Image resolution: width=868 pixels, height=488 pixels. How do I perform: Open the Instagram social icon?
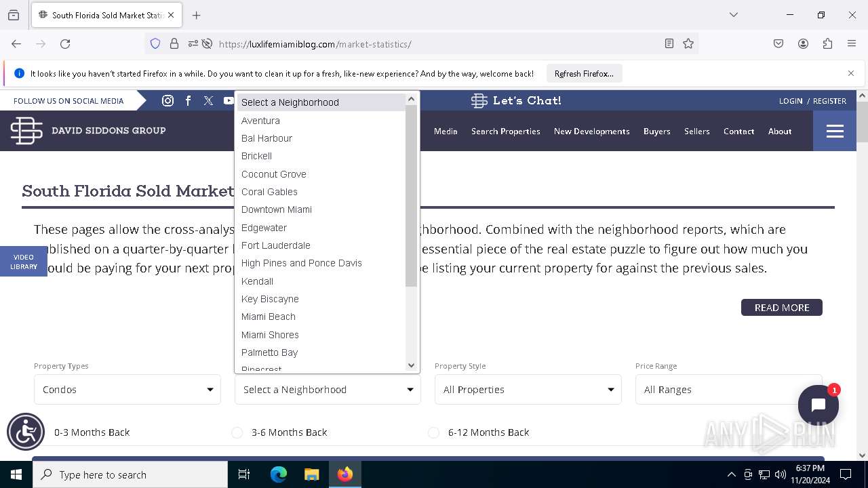pyautogui.click(x=168, y=100)
